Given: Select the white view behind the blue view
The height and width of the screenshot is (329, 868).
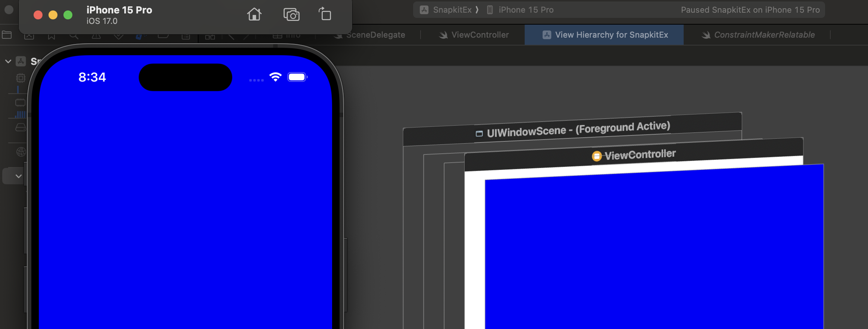Looking at the screenshot, I should coord(474,250).
